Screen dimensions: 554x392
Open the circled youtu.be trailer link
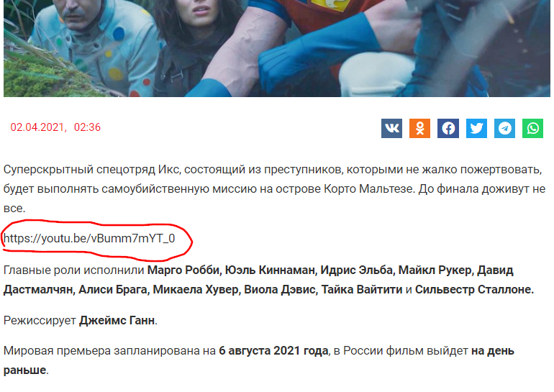pos(89,238)
